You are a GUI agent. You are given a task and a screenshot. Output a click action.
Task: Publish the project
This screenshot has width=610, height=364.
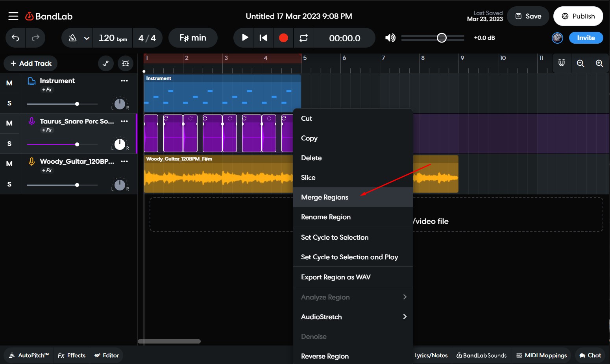coord(578,16)
